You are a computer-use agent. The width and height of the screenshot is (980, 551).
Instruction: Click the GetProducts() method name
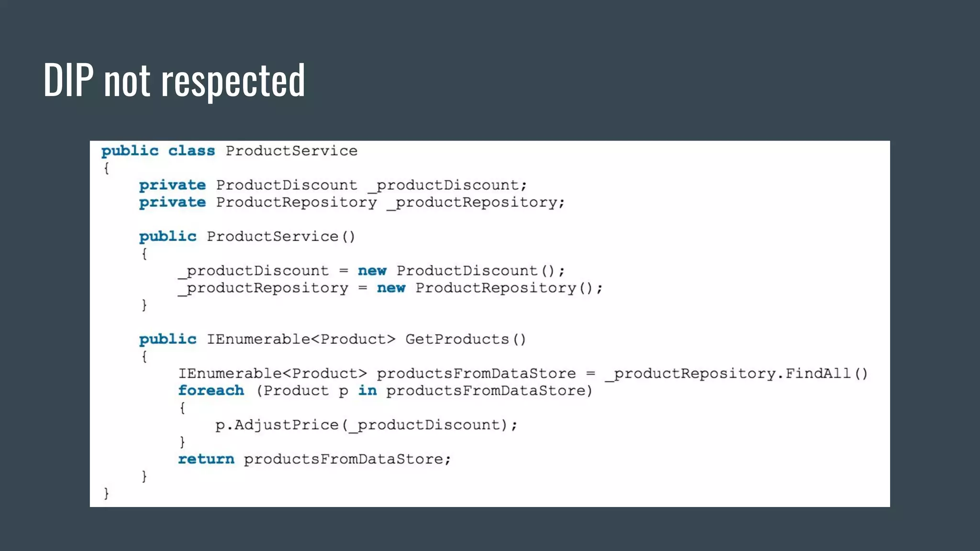click(x=465, y=340)
